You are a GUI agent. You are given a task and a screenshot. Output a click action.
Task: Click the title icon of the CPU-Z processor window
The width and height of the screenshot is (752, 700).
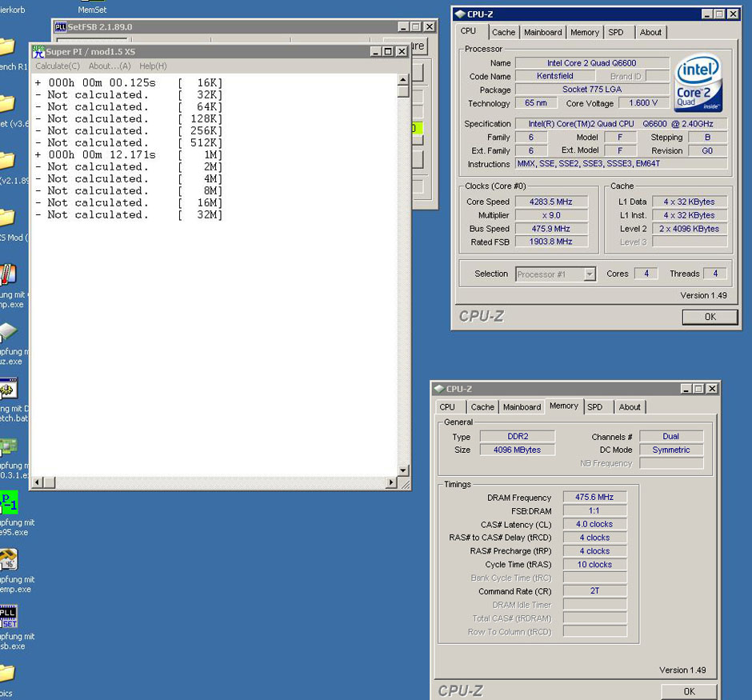point(460,14)
